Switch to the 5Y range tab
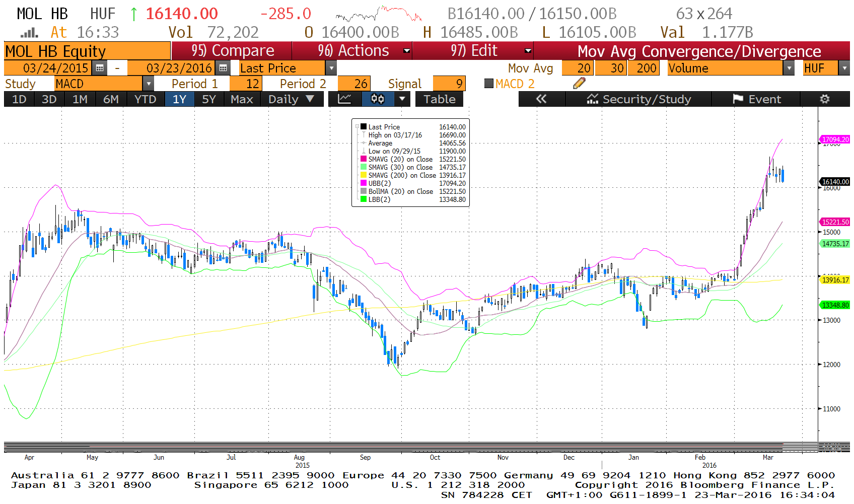This screenshot has width=854, height=504. coord(209,99)
